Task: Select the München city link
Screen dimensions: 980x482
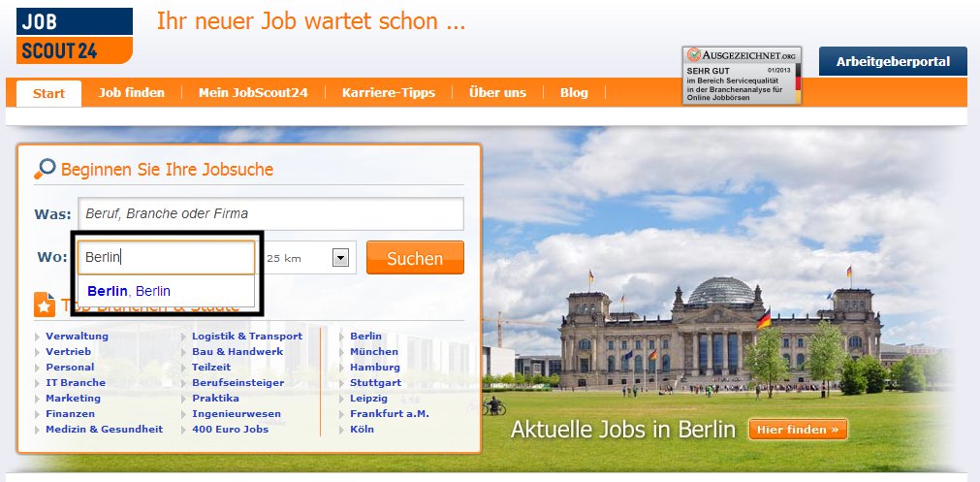Action: click(374, 351)
